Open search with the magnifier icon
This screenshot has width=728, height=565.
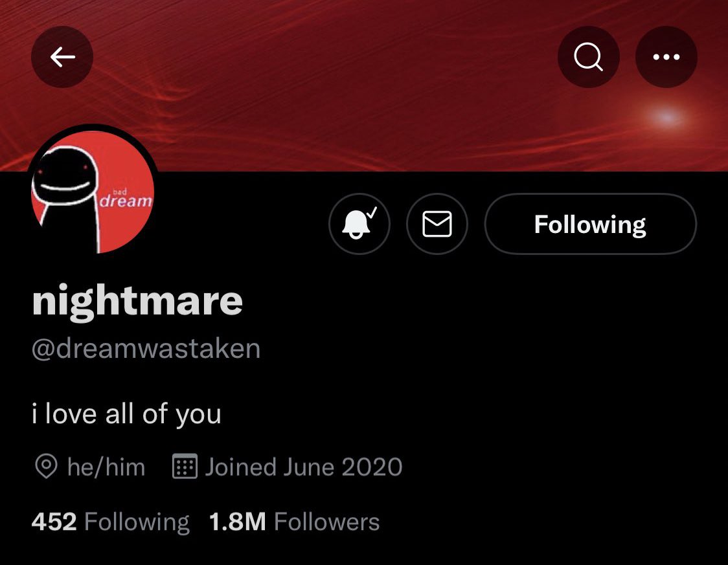coord(588,57)
